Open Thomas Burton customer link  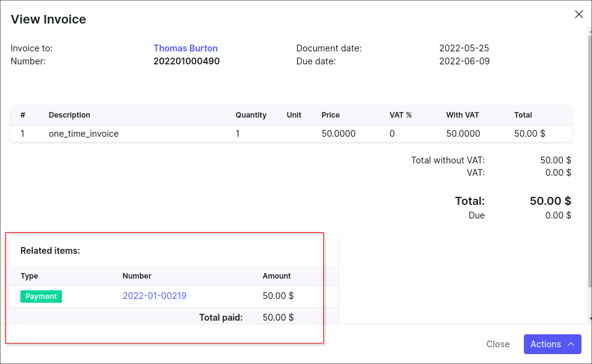[x=185, y=48]
